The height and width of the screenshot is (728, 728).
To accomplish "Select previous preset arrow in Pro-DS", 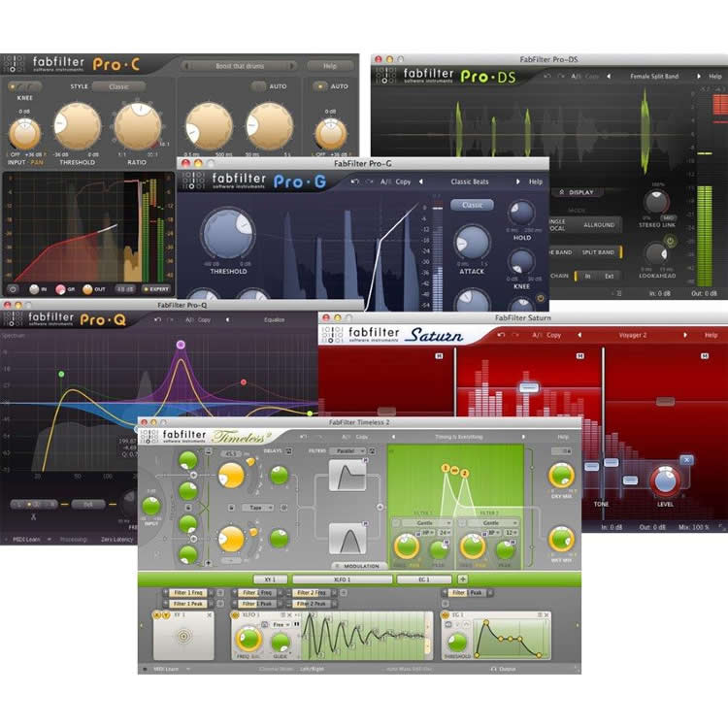I will (x=609, y=76).
